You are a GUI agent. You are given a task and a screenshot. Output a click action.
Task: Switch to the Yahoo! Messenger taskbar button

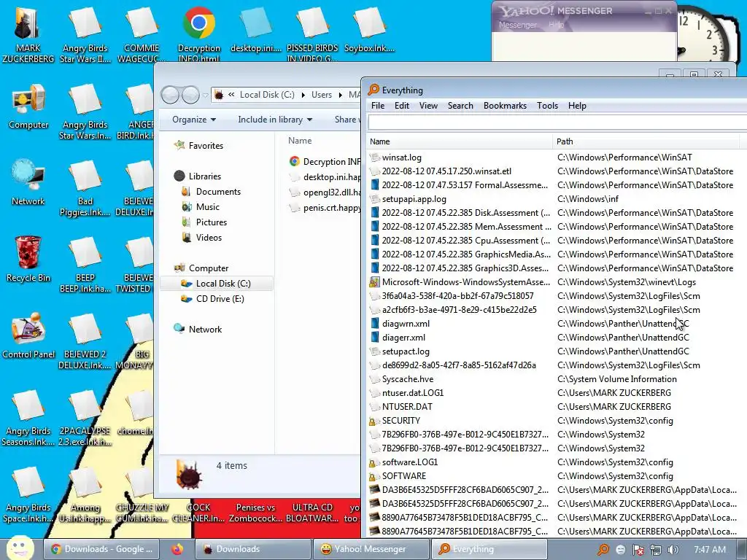371,549
